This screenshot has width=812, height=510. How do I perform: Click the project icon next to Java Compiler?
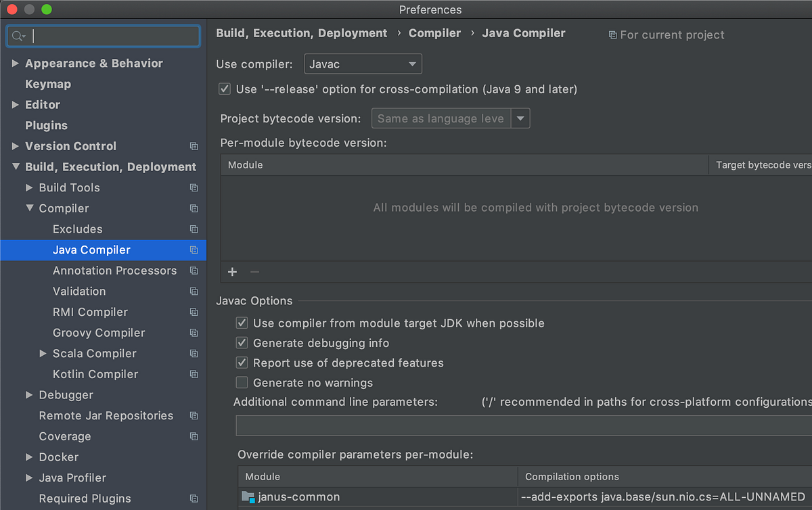pos(194,250)
